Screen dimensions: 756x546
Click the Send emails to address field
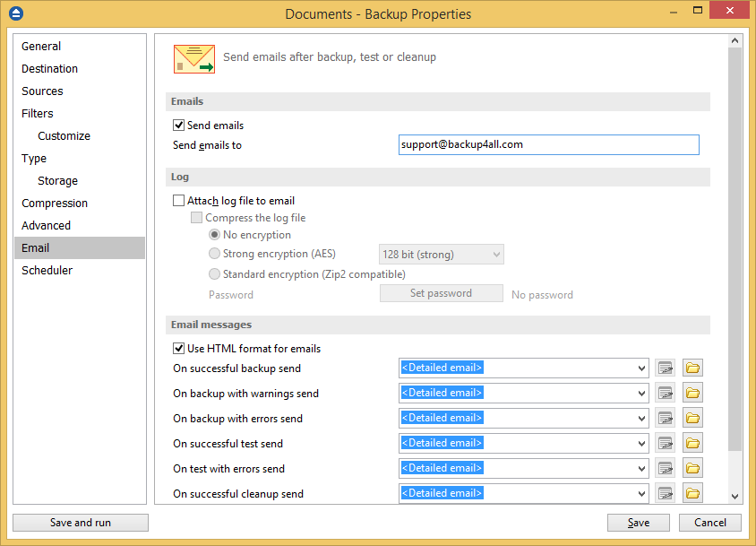(548, 144)
